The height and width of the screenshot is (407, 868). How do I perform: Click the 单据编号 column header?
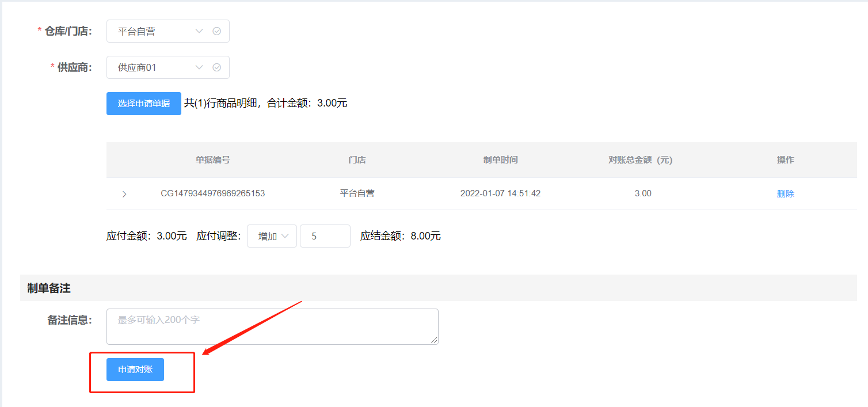[x=213, y=160]
